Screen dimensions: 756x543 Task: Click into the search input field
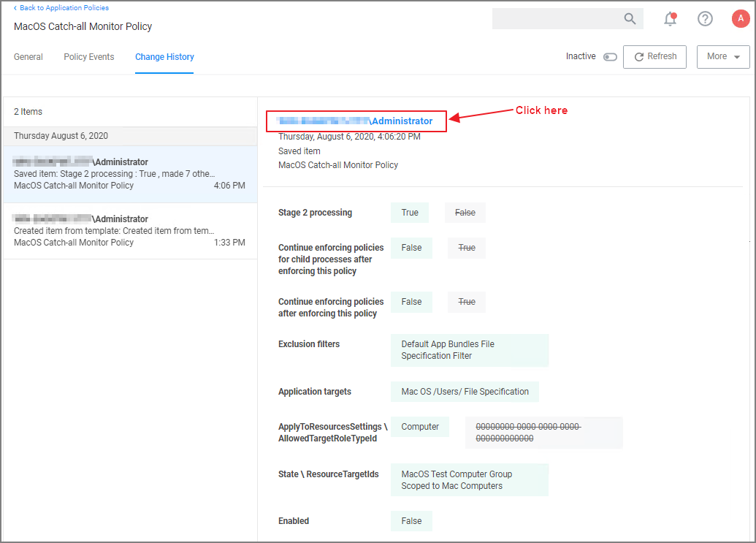click(x=555, y=19)
